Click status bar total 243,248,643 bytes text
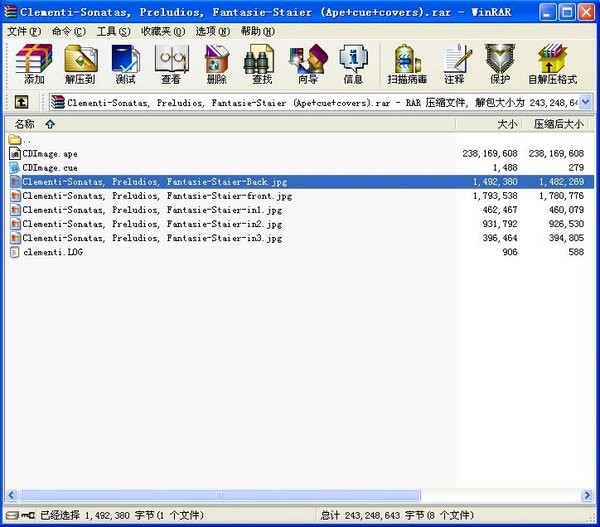The image size is (600, 527). (x=397, y=516)
